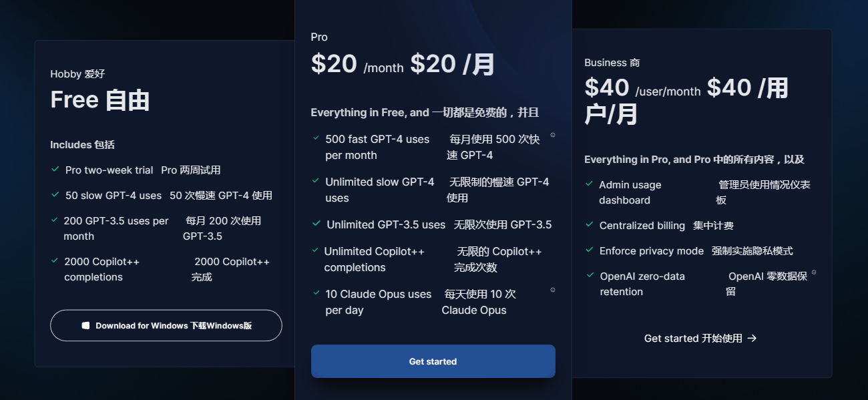Viewport: 868px width, 400px height.
Task: Click the Unlimited slow GPT-4 uses text
Action: coord(379,190)
